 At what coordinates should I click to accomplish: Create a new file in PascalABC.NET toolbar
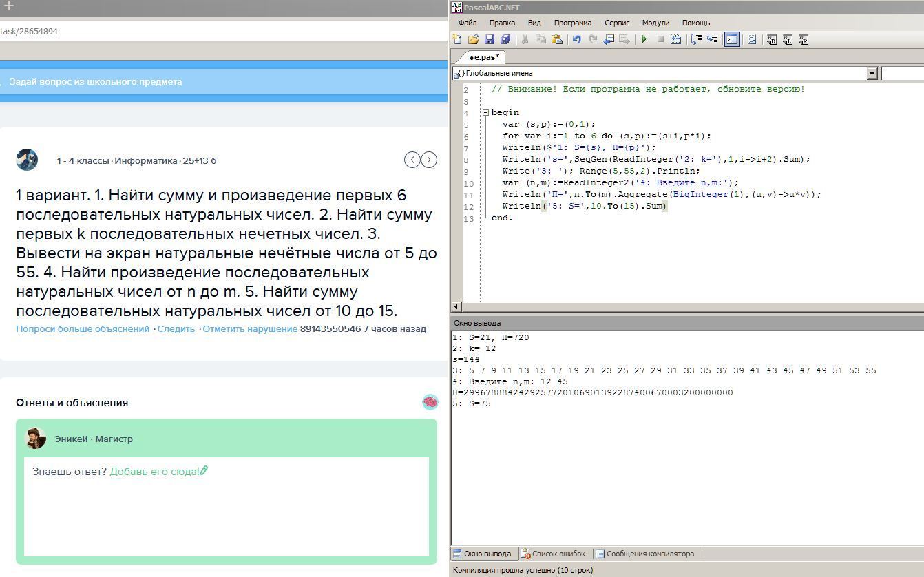(x=457, y=40)
